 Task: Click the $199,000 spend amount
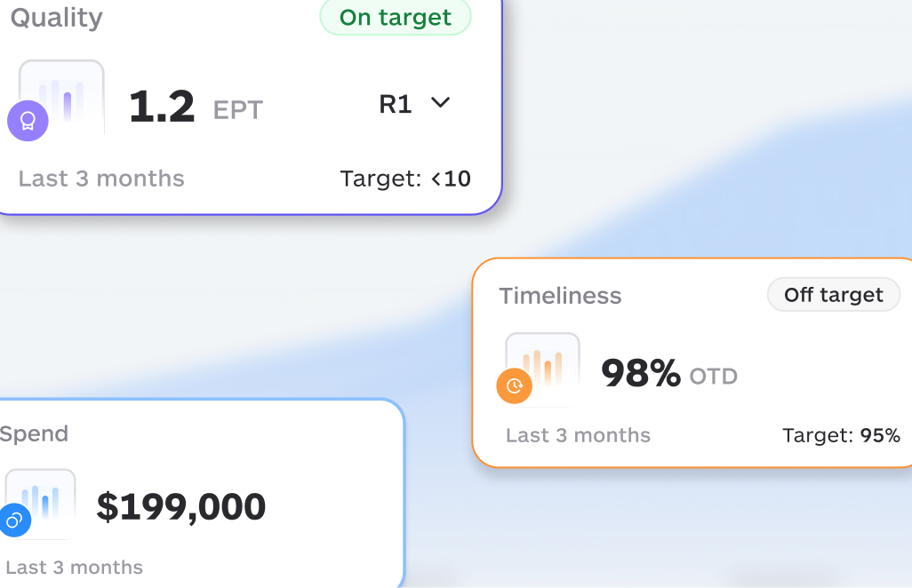click(x=181, y=507)
